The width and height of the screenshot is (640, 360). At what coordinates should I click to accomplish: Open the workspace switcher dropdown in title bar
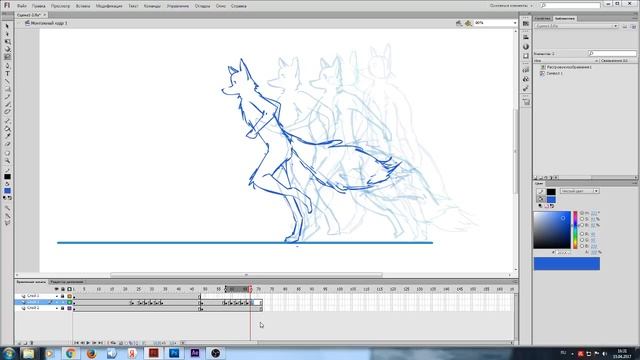point(512,6)
